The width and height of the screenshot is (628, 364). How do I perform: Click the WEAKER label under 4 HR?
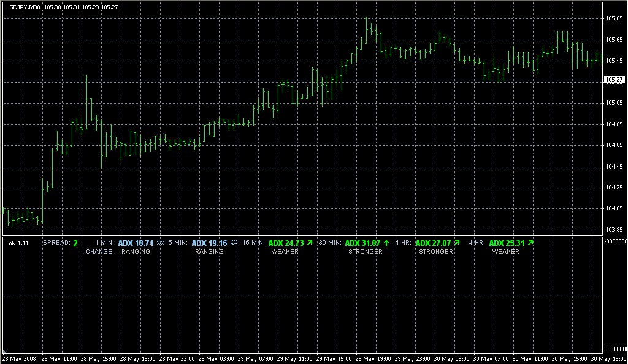[505, 252]
